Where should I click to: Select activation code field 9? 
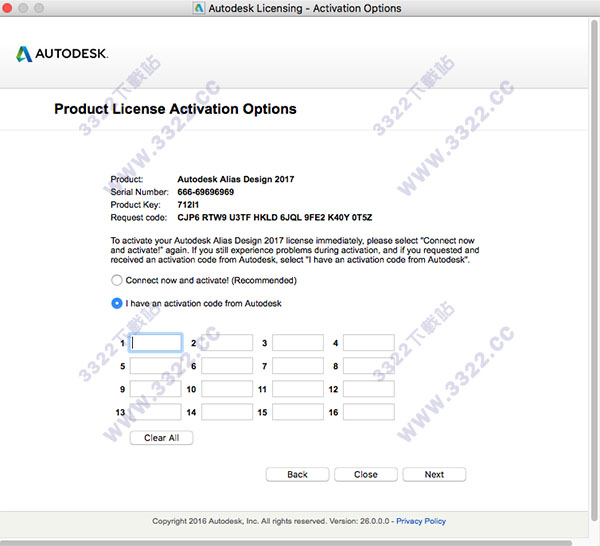click(156, 389)
